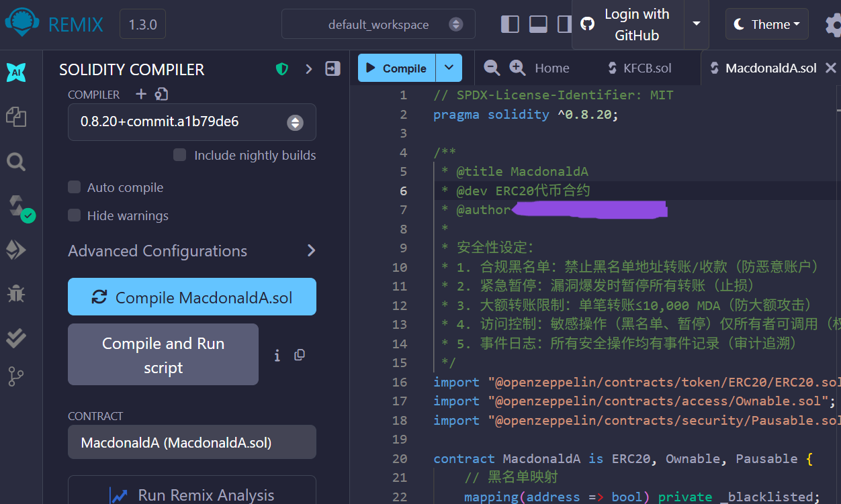Open the Debugger bug icon
This screenshot has height=504, width=841.
[16, 293]
